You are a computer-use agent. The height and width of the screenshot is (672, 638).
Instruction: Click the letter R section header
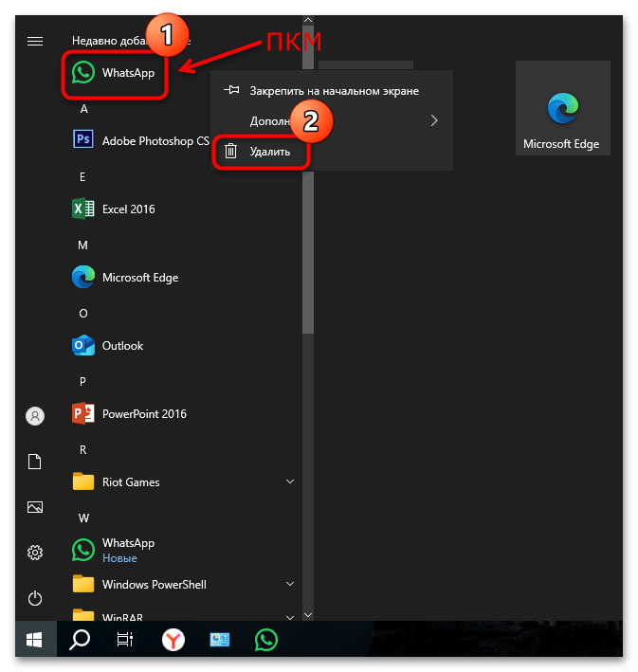(x=82, y=449)
